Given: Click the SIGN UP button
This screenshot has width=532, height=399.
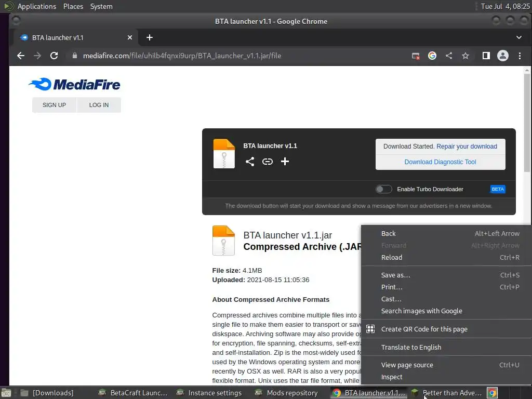Looking at the screenshot, I should 54,105.
